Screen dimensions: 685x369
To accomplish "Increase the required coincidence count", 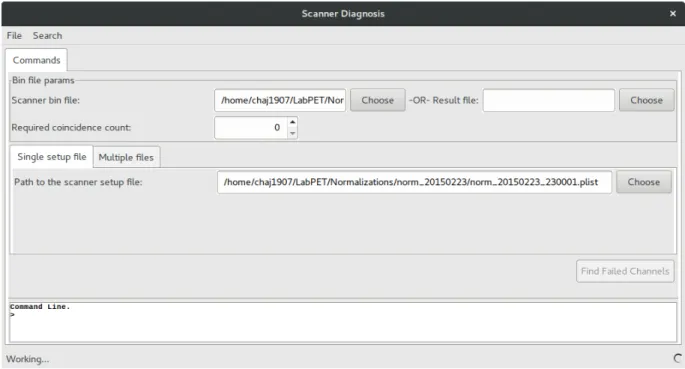I will click(x=293, y=122).
